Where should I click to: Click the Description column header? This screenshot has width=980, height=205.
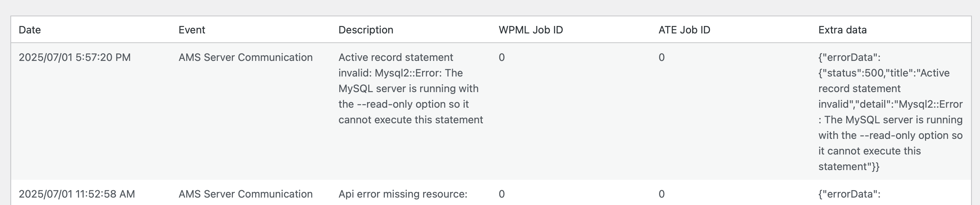tap(366, 30)
